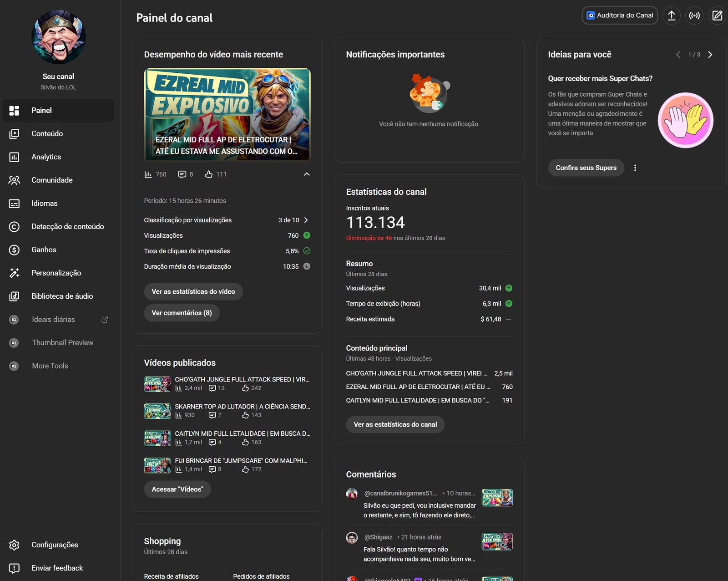The image size is (728, 581).
Task: Click Acessar "Vídeos" button
Action: point(177,489)
